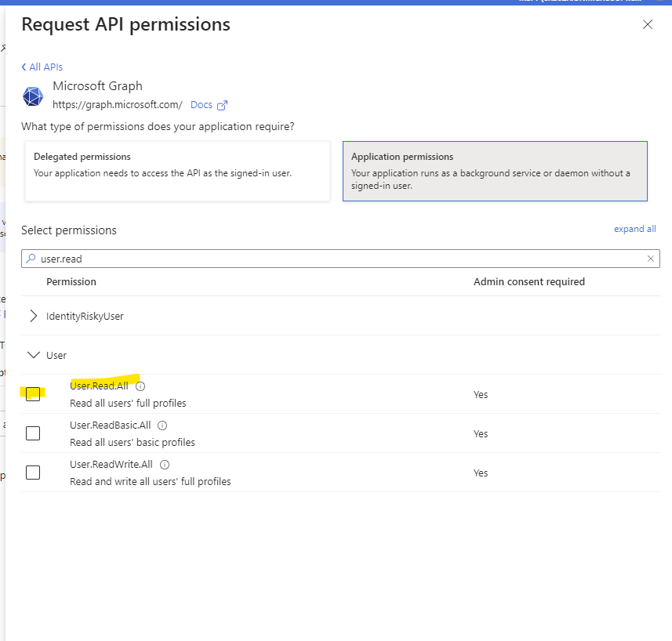Screen dimensions: 672x641
Task: Go back to All APIs
Action: pyautogui.click(x=42, y=67)
